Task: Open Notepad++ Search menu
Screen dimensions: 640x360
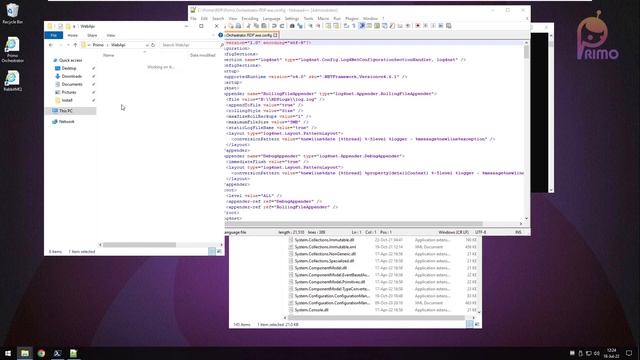Action: coord(218,19)
